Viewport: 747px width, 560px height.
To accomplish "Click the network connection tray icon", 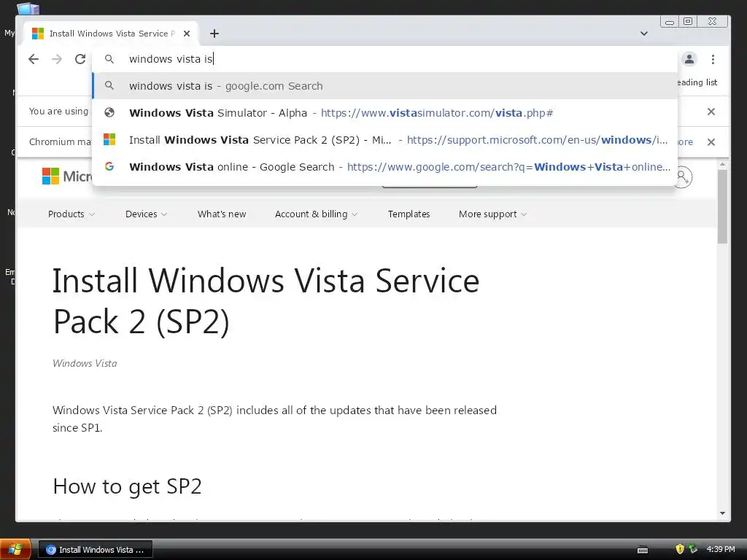I will pos(693,549).
